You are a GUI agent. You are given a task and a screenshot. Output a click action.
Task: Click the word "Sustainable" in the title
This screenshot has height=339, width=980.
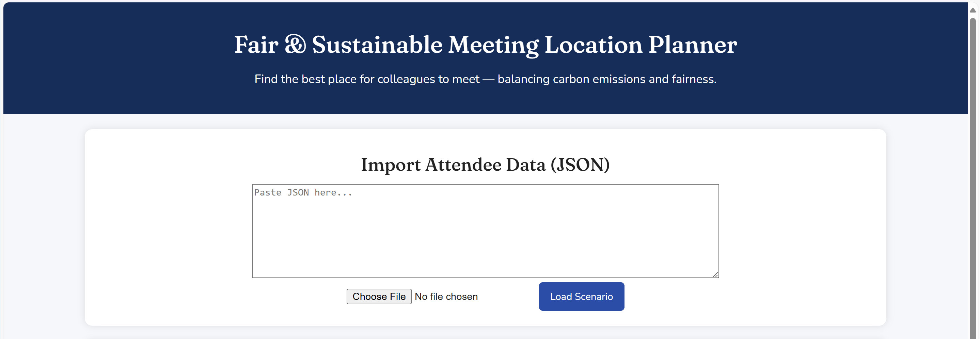[377, 45]
